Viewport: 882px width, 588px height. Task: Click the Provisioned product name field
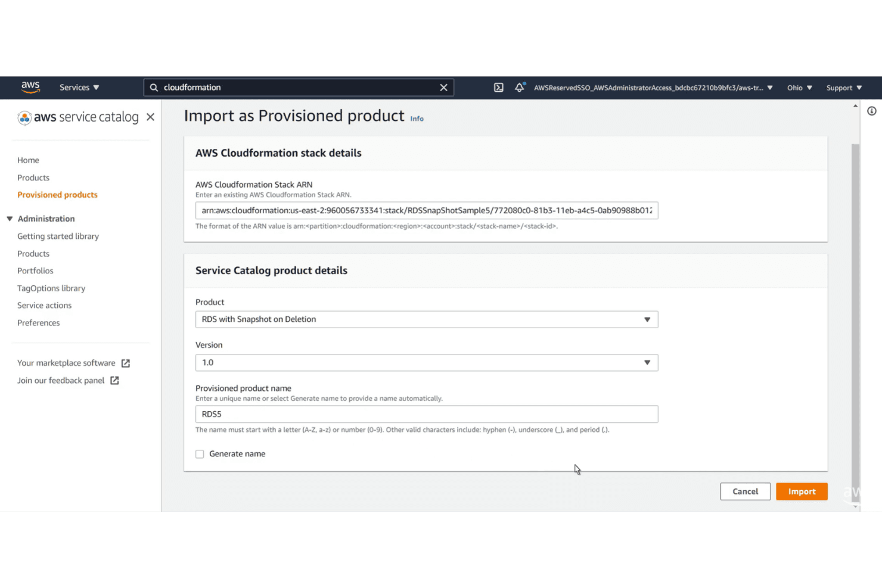coord(427,415)
